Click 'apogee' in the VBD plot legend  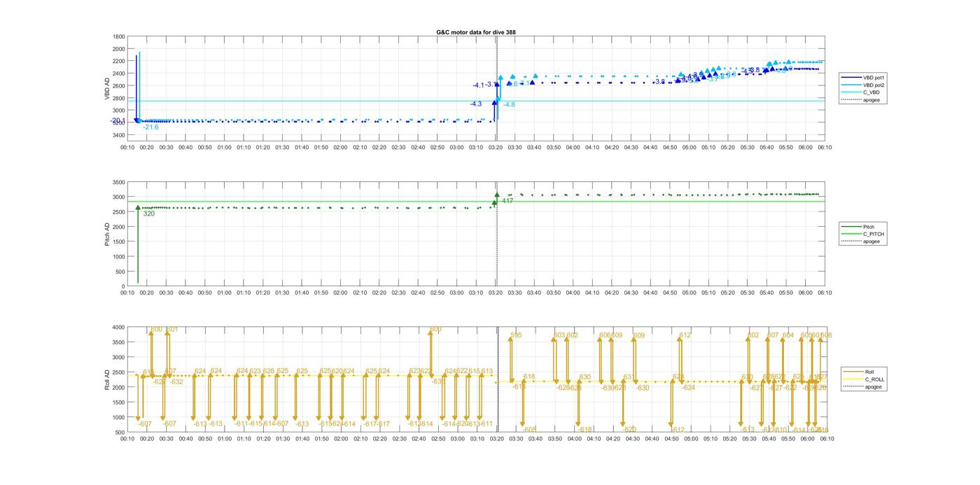click(871, 100)
